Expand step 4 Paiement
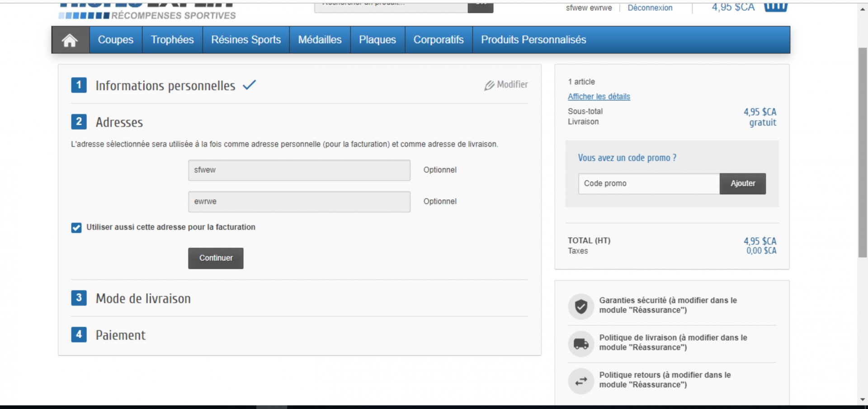The height and width of the screenshot is (409, 868). pos(120,335)
